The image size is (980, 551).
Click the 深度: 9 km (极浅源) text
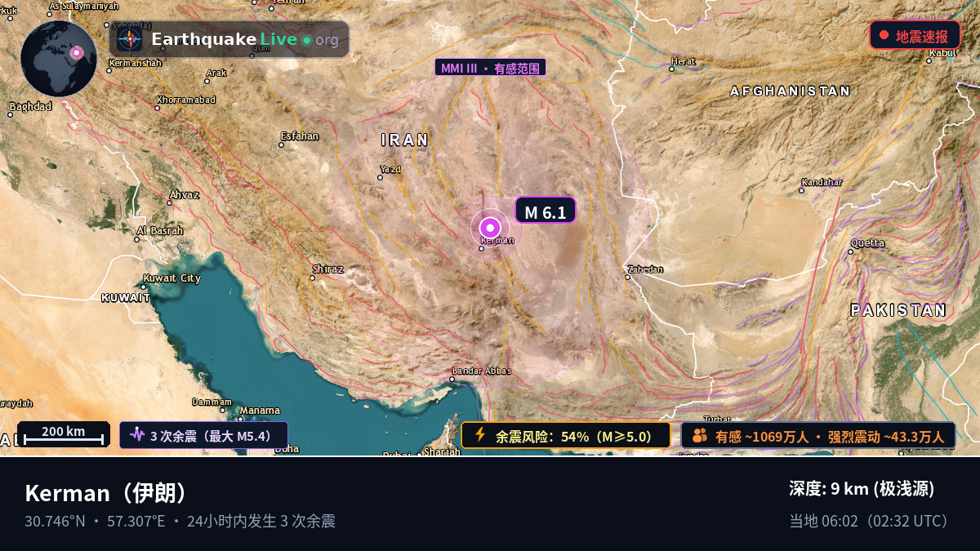862,489
